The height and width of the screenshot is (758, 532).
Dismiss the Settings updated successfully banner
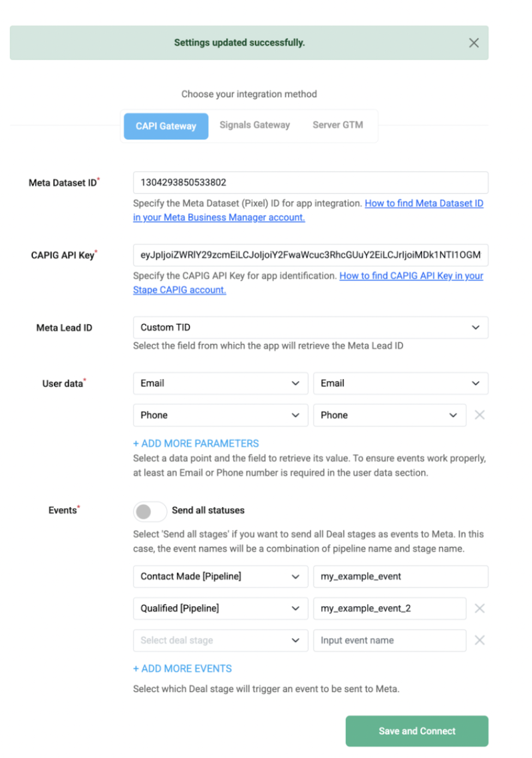click(x=474, y=43)
